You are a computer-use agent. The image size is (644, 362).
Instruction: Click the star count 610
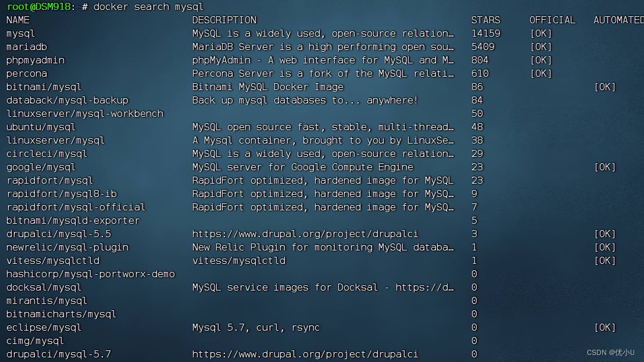(480, 74)
